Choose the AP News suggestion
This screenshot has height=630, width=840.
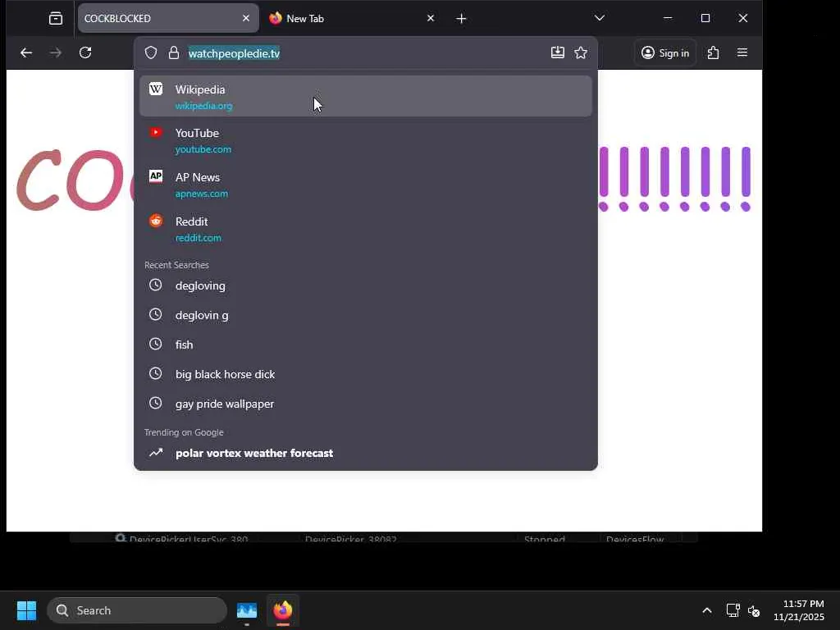click(365, 185)
